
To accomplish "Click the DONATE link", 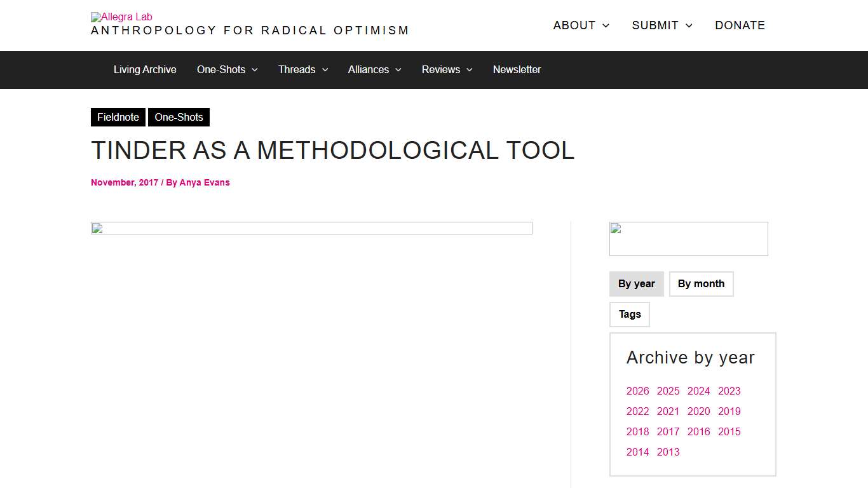I will pos(740,25).
